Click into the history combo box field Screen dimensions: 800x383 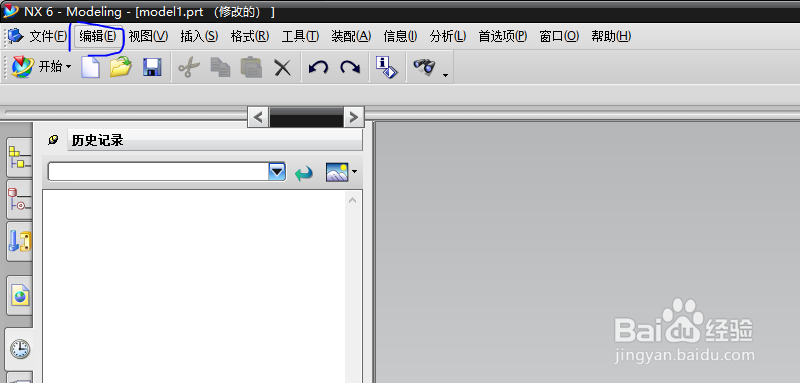tap(158, 172)
